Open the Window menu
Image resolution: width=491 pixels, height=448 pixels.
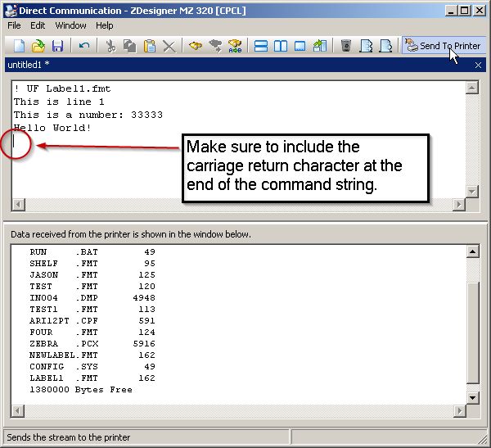[70, 25]
